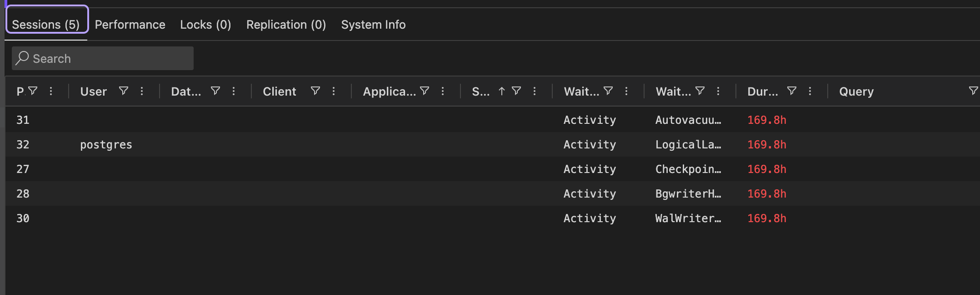The height and width of the screenshot is (295, 980).
Task: Sort by the Dur... column header
Action: tap(763, 92)
